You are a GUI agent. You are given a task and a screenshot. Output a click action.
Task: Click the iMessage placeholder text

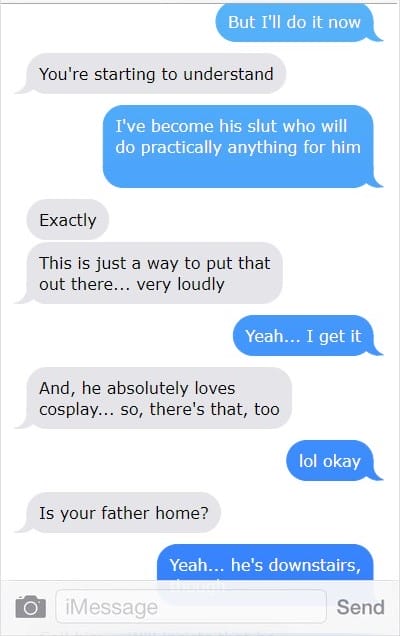tap(112, 607)
